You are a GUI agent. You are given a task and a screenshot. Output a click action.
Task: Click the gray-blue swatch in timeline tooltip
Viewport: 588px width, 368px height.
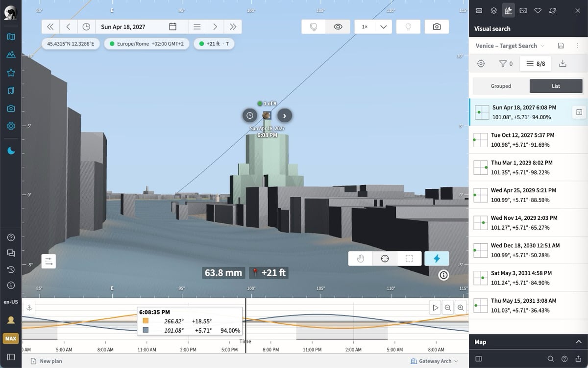(146, 331)
